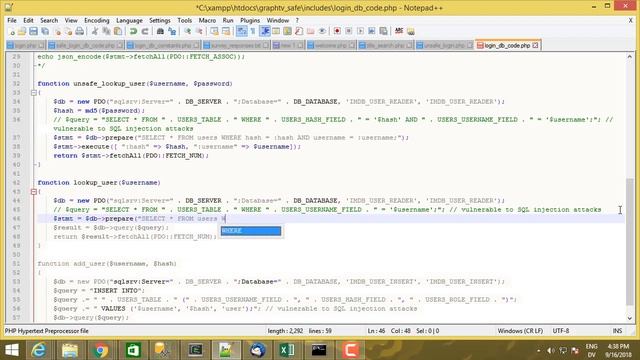Toggle the Show Indent Guide toolbar button
Viewport: 640px width, 360px height.
[264, 31]
